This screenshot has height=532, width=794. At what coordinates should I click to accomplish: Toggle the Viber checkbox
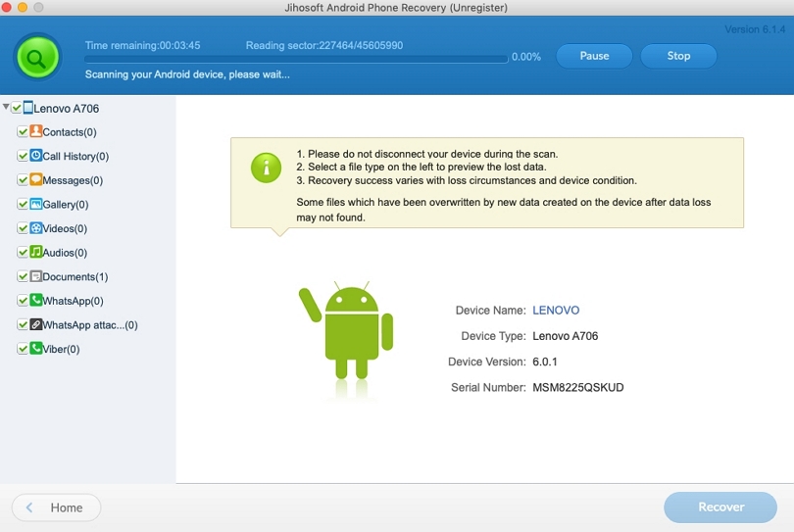[23, 349]
